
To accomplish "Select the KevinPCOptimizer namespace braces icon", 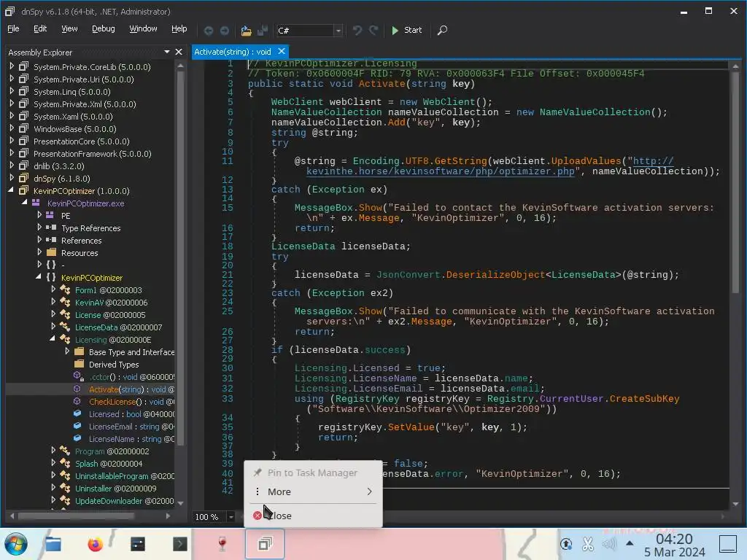I will [51, 277].
